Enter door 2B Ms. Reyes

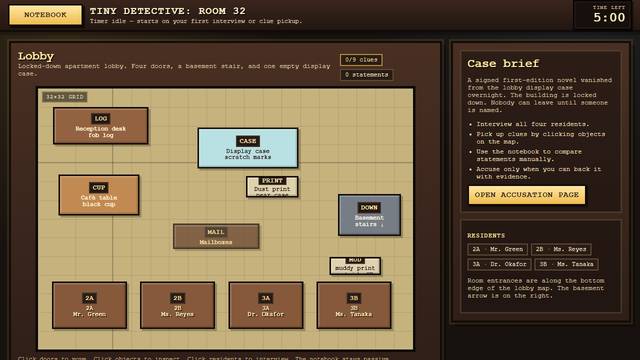(177, 305)
